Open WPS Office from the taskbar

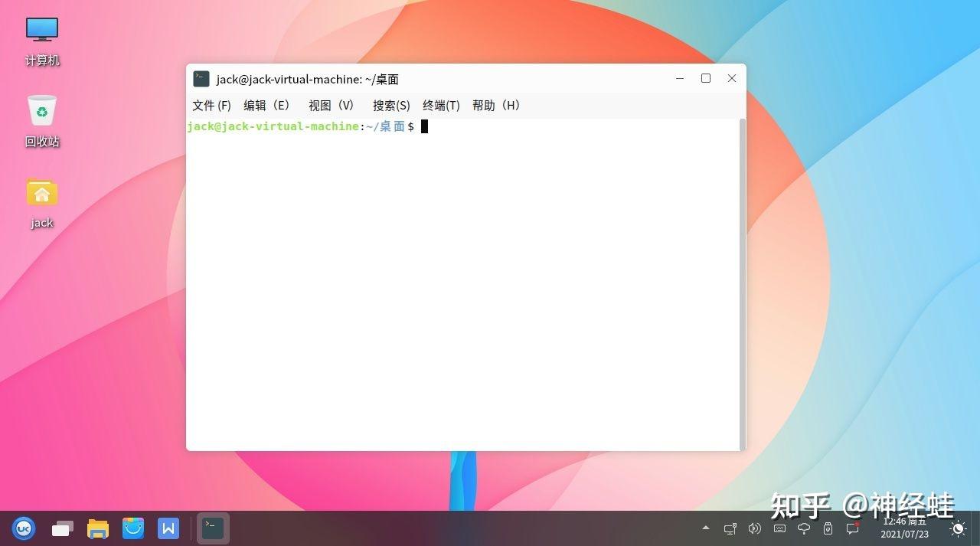coord(168,528)
